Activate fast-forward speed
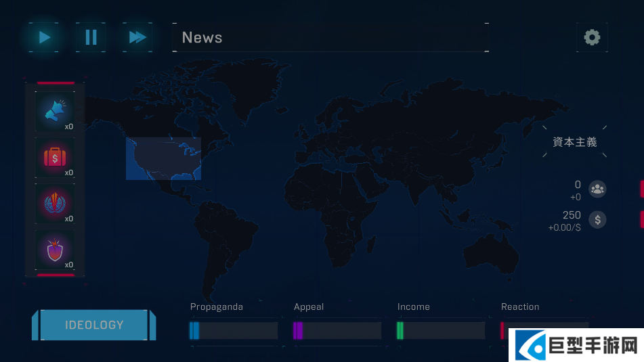Viewport: 644px width, 362px height. 137,37
